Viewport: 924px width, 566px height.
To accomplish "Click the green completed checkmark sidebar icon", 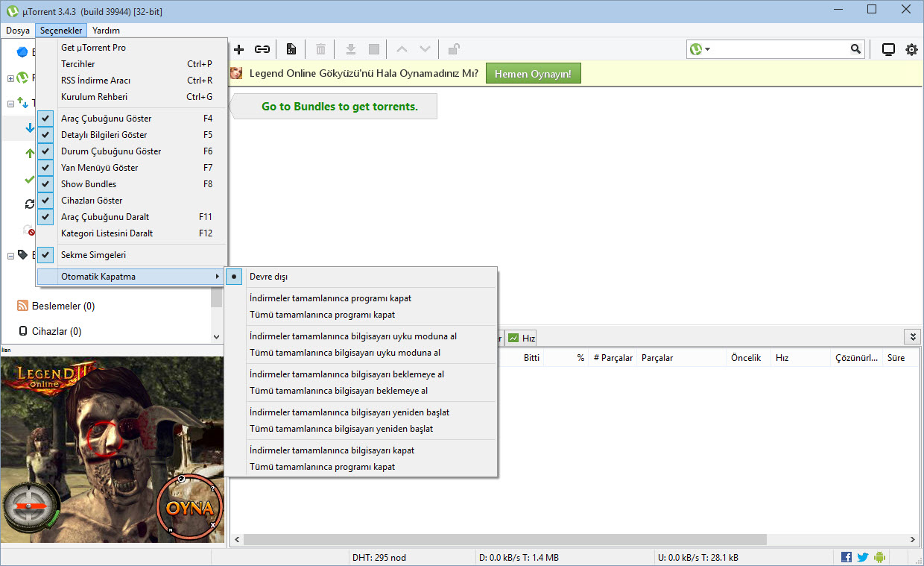I will coord(30,179).
